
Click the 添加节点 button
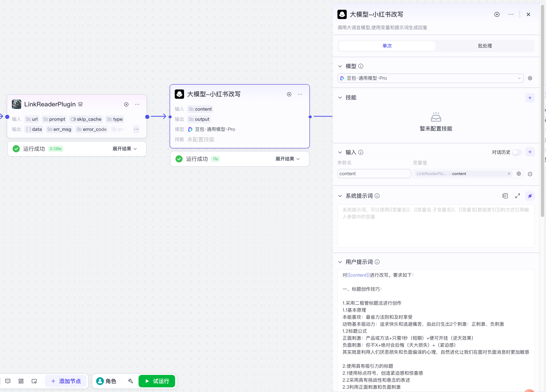66,381
